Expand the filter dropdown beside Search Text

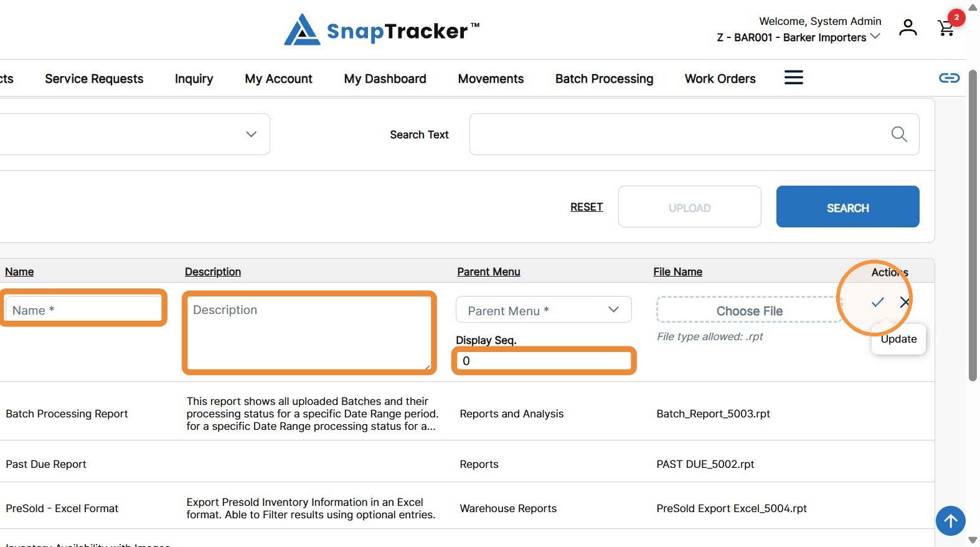134,134
